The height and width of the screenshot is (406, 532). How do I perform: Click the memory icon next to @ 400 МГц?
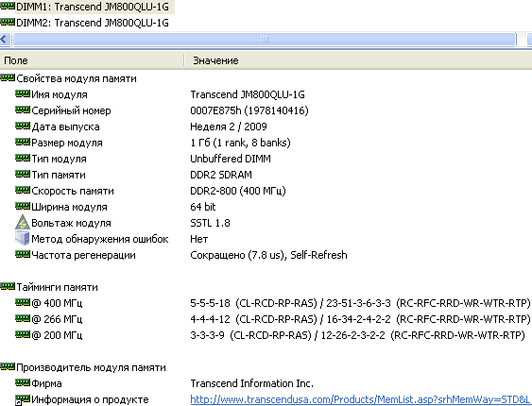click(23, 302)
